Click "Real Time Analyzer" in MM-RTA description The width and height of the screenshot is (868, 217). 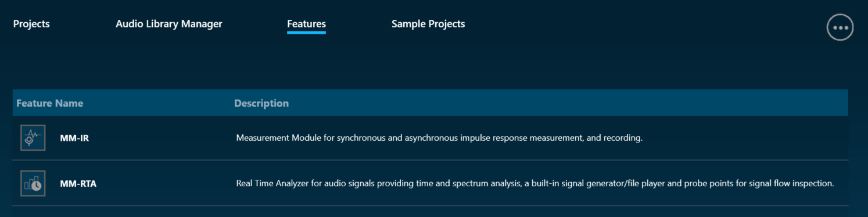[272, 183]
